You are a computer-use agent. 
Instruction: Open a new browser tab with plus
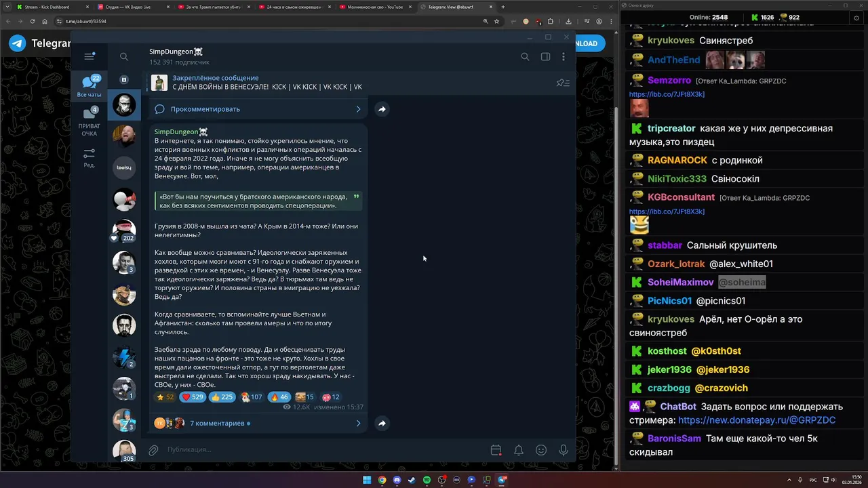click(502, 7)
